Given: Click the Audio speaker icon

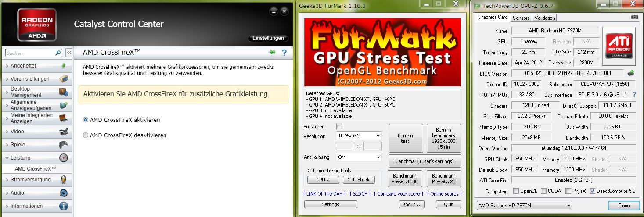Looking at the screenshot, I should [64, 193].
